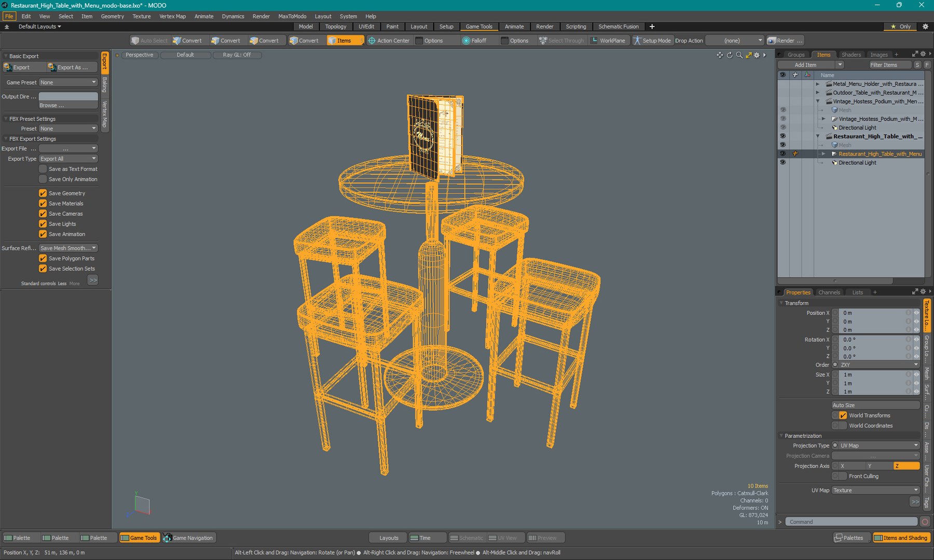Toggle World Transforms checkbox
This screenshot has width=934, height=560.
coord(843,415)
